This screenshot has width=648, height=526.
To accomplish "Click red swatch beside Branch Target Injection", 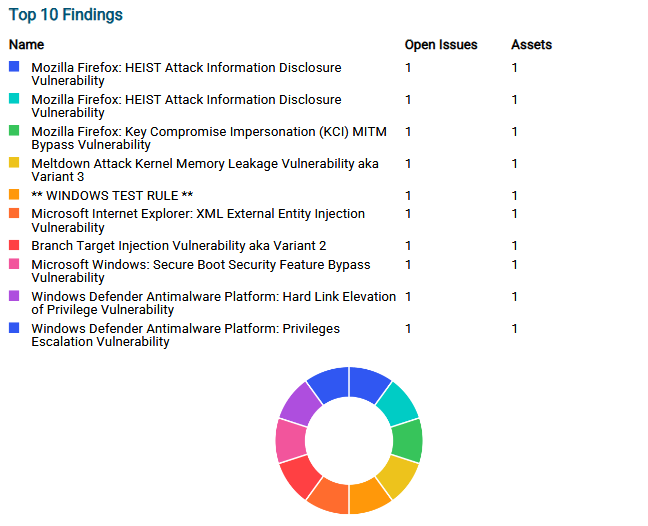I will click(x=14, y=245).
